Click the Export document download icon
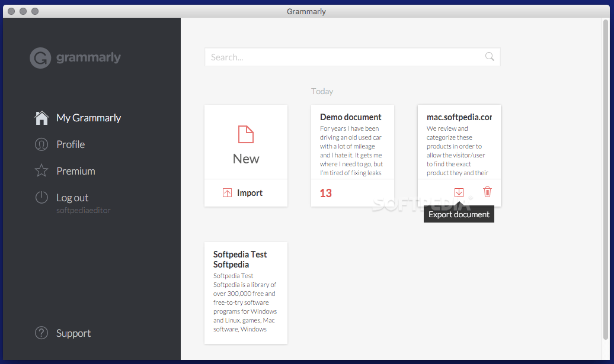 pyautogui.click(x=459, y=192)
